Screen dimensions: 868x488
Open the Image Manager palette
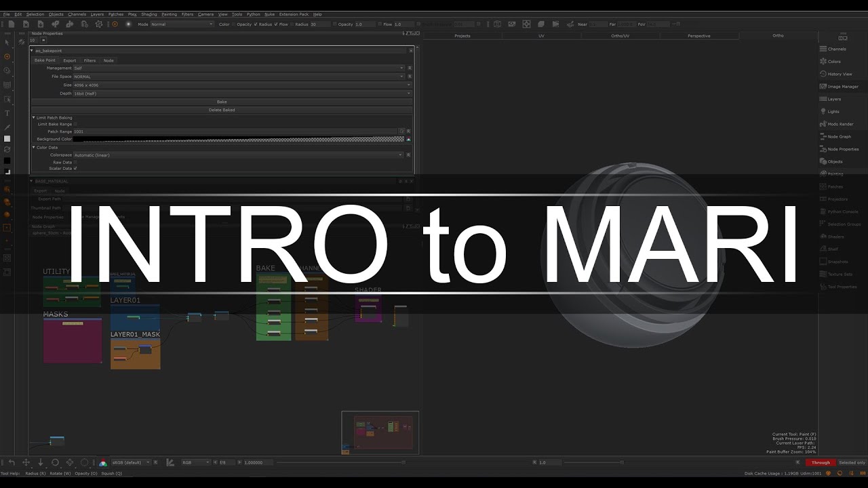840,86
